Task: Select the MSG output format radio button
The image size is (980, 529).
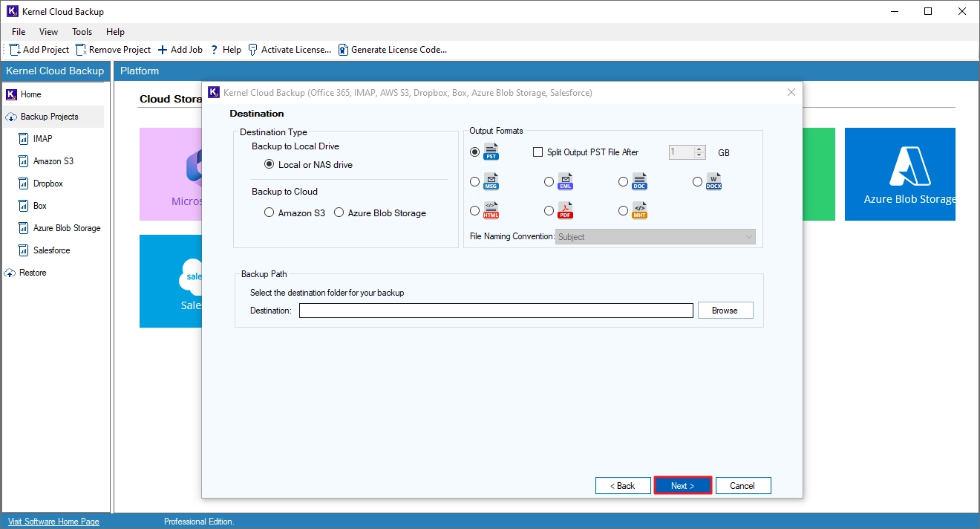Action: (x=474, y=182)
